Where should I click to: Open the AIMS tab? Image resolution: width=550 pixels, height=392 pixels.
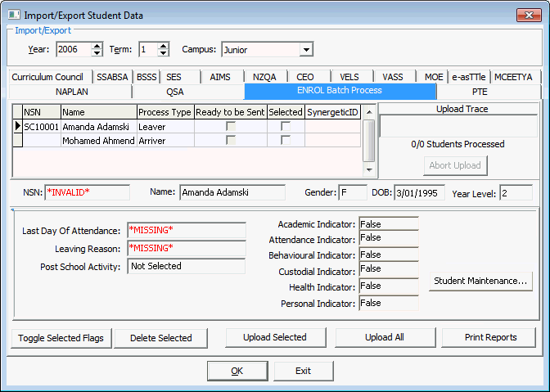pos(222,77)
